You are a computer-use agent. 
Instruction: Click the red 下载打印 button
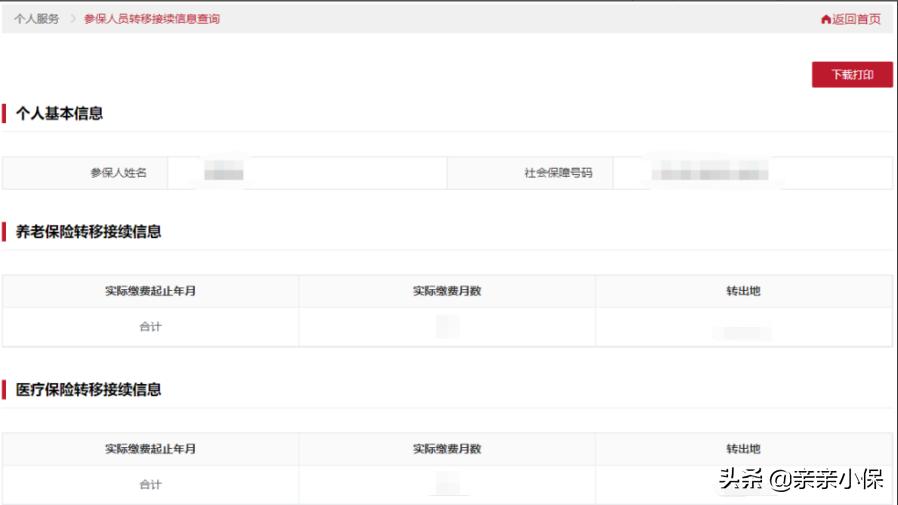tap(852, 74)
